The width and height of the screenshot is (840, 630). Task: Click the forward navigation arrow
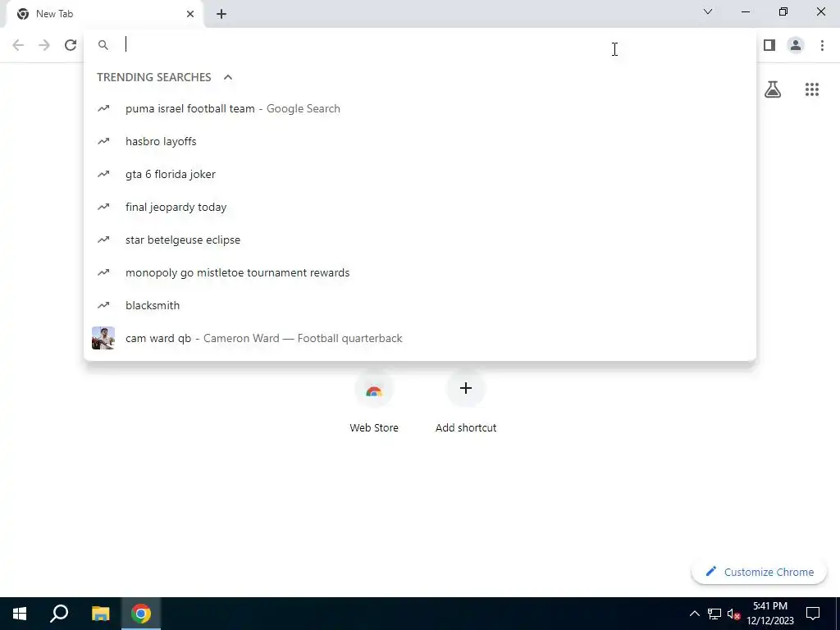pos(44,45)
